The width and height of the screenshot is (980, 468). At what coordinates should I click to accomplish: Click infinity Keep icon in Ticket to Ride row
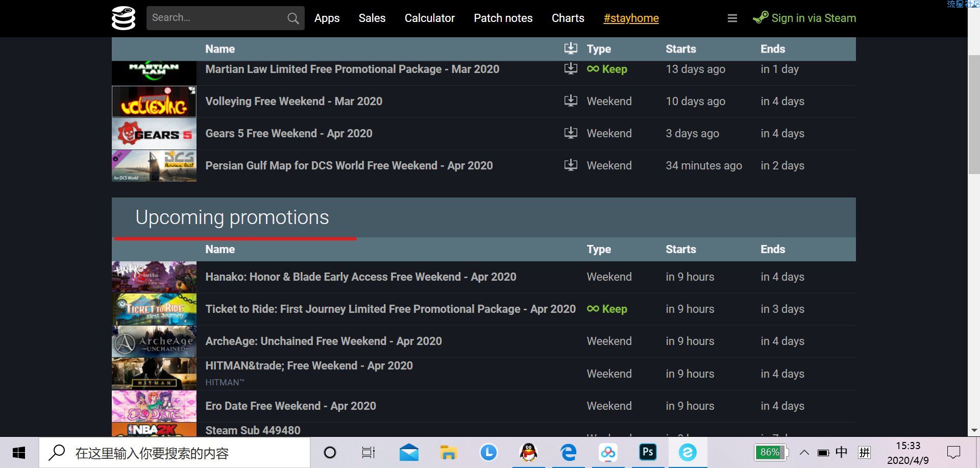coord(593,309)
